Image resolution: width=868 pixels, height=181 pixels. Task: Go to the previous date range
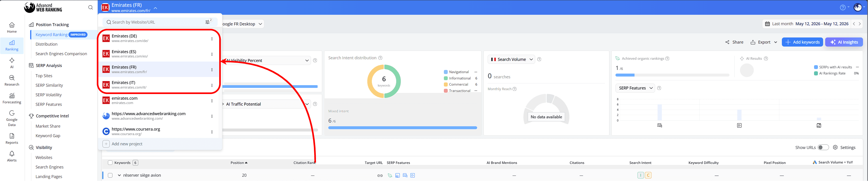click(854, 24)
